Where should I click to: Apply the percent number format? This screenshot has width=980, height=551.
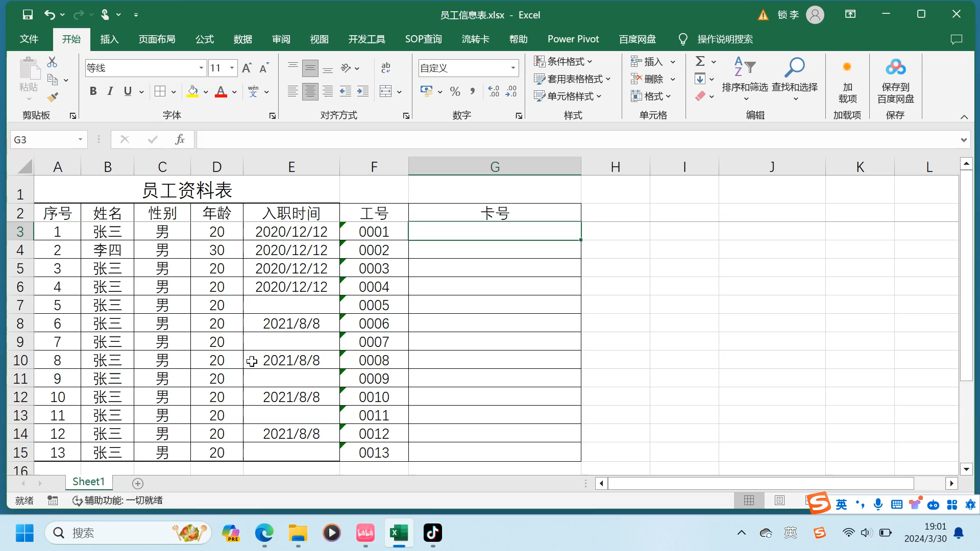tap(455, 91)
